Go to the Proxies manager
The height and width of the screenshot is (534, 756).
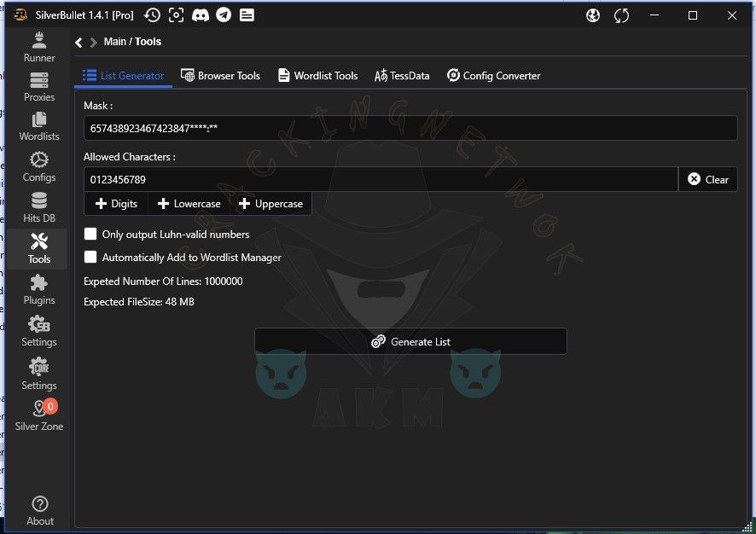pos(39,86)
